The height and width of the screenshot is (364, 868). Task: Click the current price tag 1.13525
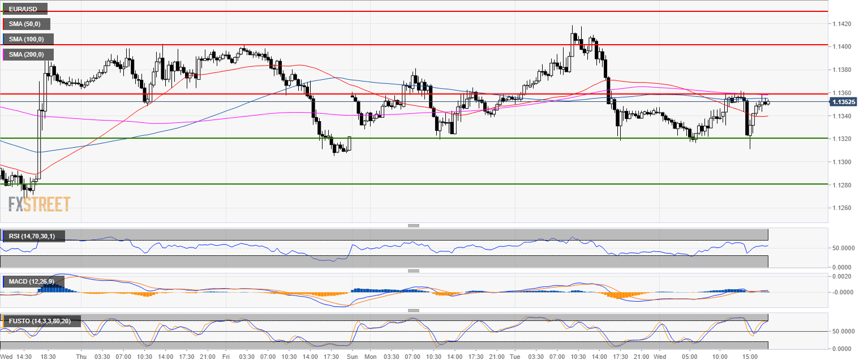(x=844, y=102)
